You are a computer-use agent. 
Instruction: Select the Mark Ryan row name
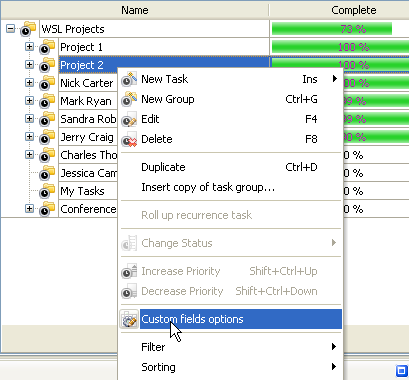tap(86, 101)
